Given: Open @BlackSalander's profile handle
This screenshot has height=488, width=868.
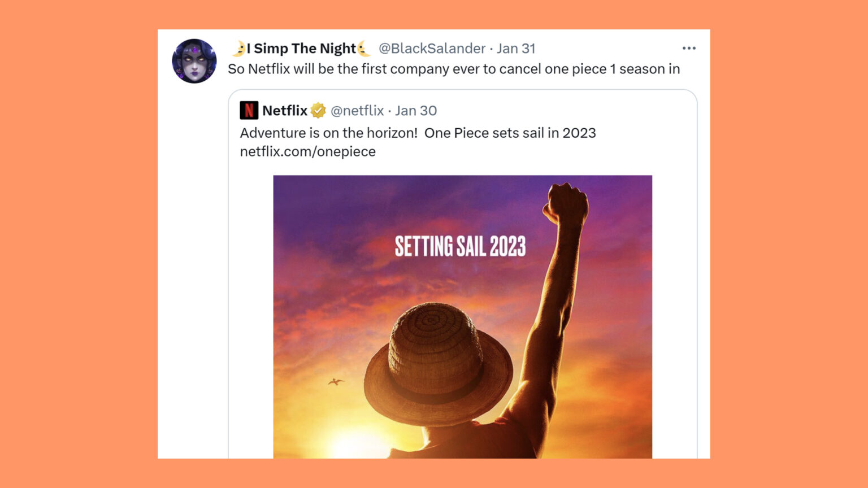Looking at the screenshot, I should click(x=431, y=49).
